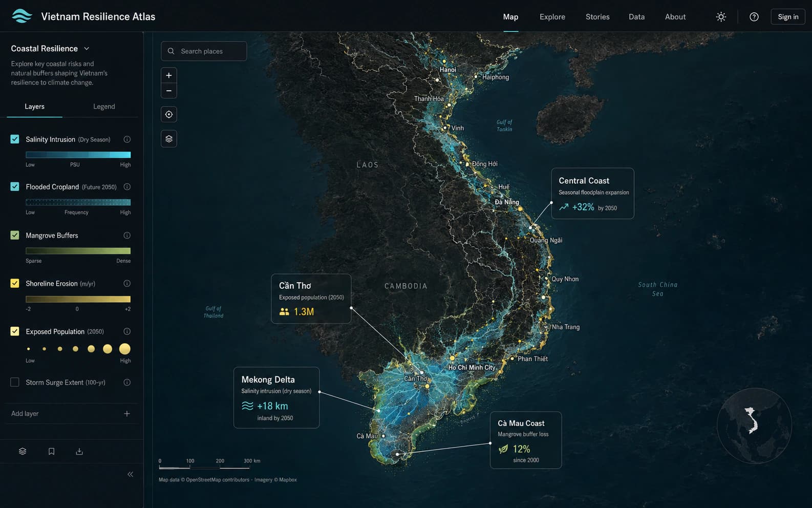Click the locate me crosshair button

[169, 114]
